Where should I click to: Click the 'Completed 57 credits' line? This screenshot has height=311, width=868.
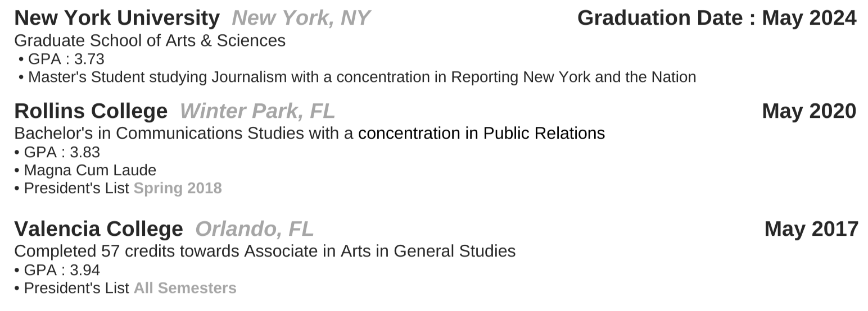coord(264,251)
